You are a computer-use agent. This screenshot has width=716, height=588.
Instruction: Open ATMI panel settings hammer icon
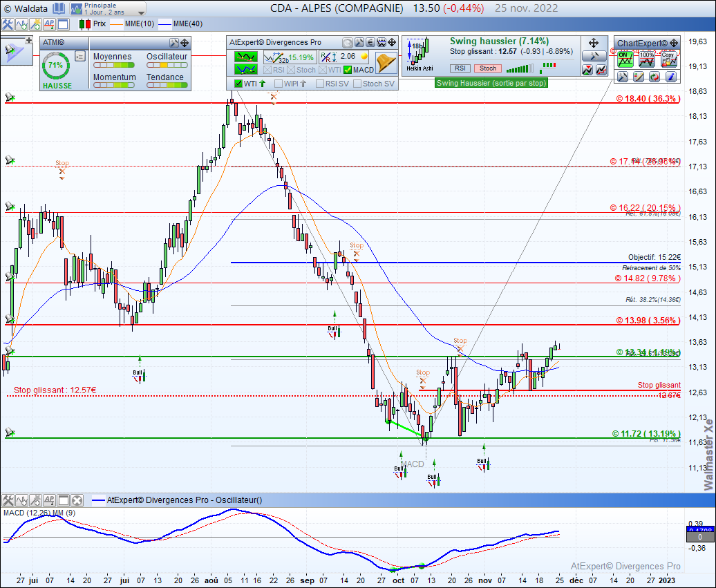click(x=173, y=43)
